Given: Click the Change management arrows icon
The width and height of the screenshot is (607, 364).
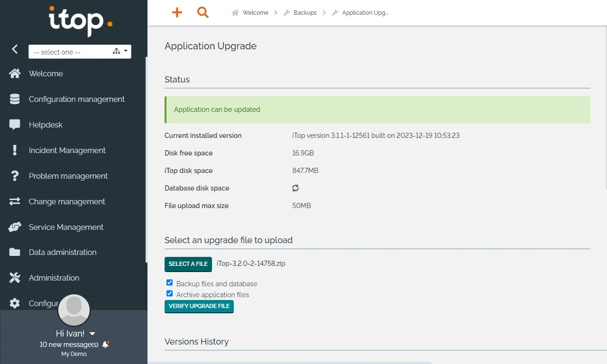Looking at the screenshot, I should pyautogui.click(x=15, y=201).
